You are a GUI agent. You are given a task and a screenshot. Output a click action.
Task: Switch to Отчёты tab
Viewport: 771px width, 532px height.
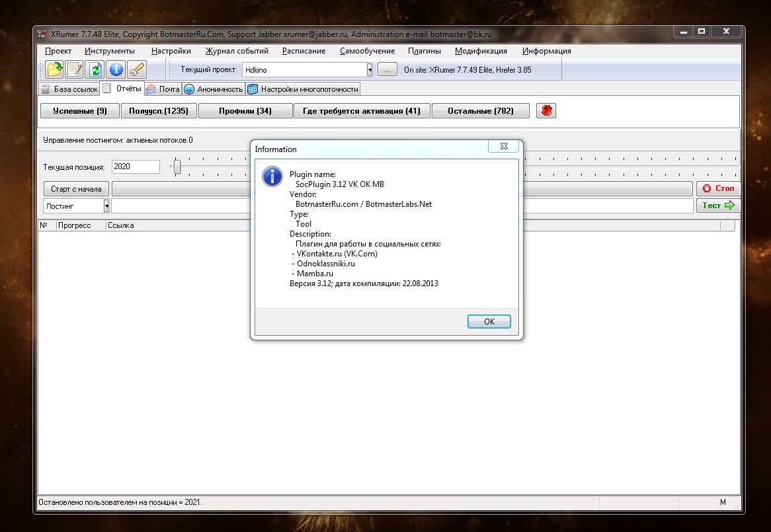coord(122,89)
